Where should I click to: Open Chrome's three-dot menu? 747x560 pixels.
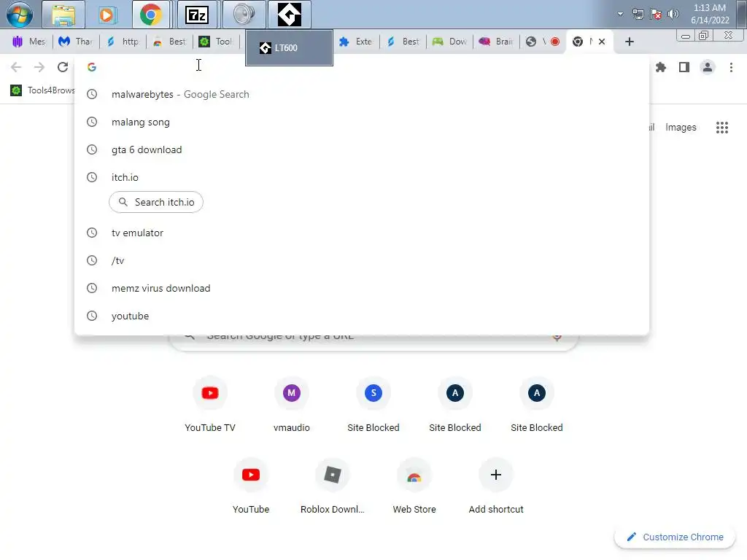tap(731, 67)
